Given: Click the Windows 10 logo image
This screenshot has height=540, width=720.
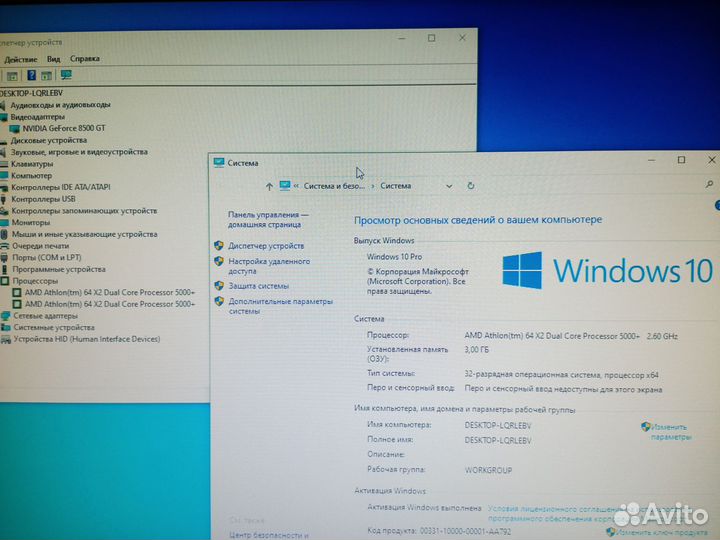Looking at the screenshot, I should [x=608, y=270].
